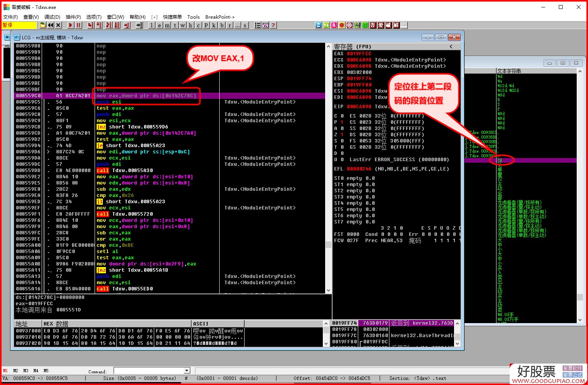The height and width of the screenshot is (385, 588).
Task: Click inside the Command input field
Action: (149, 371)
